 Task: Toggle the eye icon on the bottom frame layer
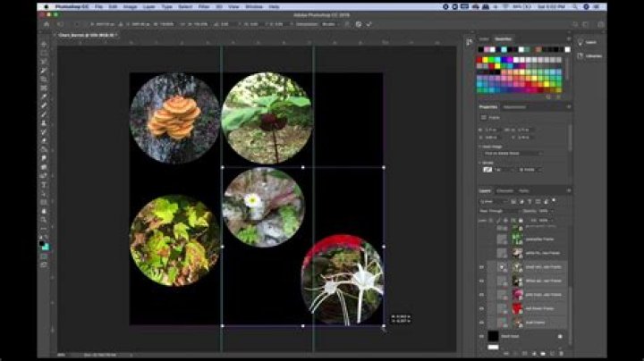click(481, 323)
